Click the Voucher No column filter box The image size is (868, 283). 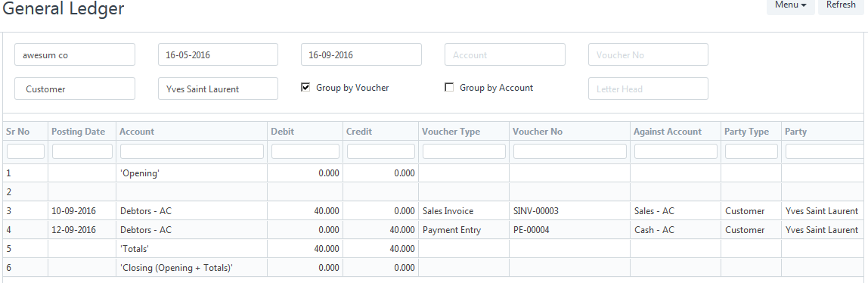coord(569,151)
